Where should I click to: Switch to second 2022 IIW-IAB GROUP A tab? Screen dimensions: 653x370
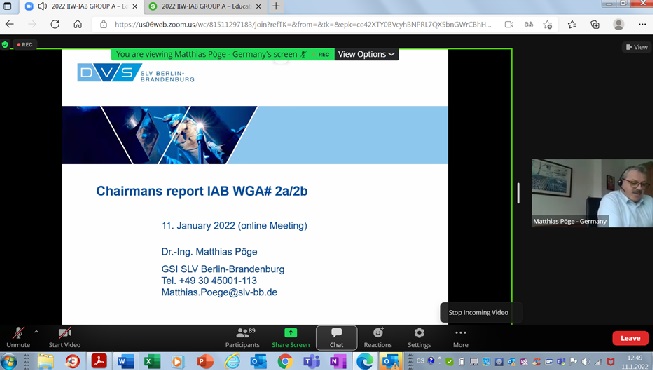coord(205,6)
